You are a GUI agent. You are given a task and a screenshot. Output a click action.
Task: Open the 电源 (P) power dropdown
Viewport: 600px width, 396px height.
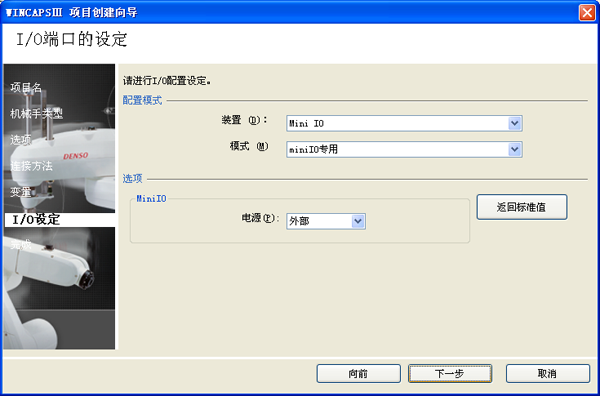tap(326, 221)
